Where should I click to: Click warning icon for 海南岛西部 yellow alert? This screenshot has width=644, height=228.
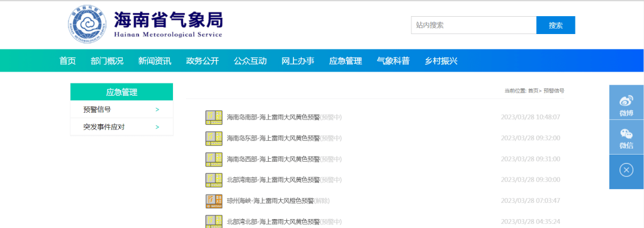pyautogui.click(x=213, y=159)
